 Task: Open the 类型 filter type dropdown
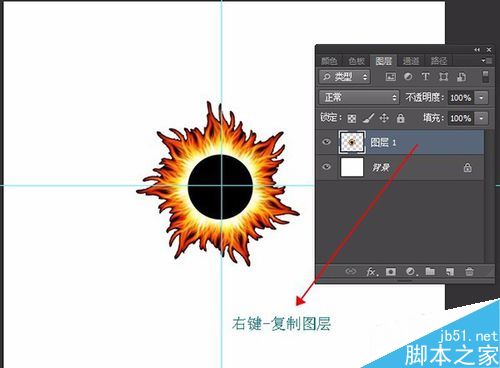344,77
